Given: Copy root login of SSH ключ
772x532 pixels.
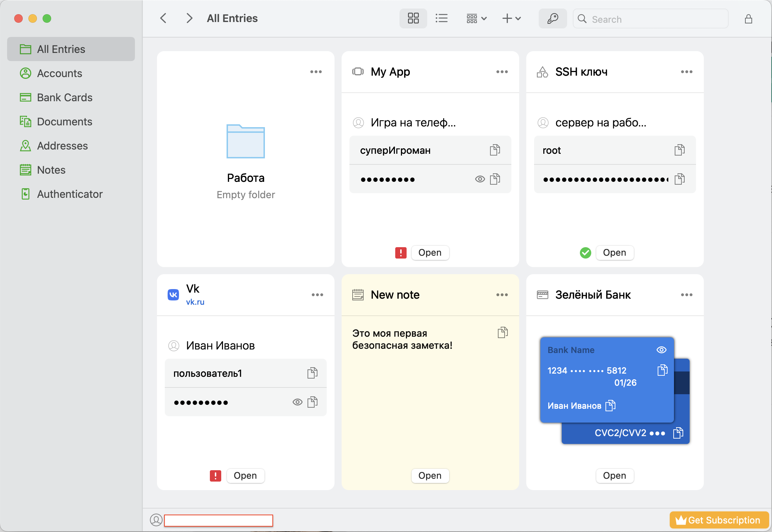Looking at the screenshot, I should click(x=680, y=150).
